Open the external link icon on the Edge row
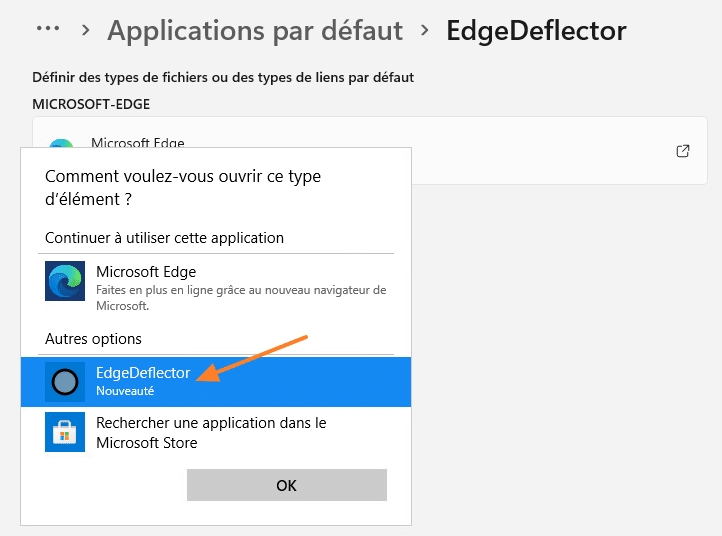 683,151
